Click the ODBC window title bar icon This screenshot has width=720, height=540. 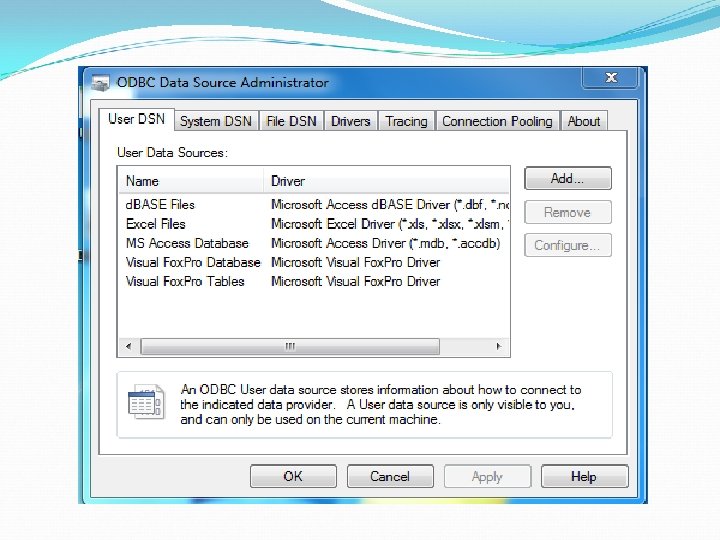click(100, 83)
